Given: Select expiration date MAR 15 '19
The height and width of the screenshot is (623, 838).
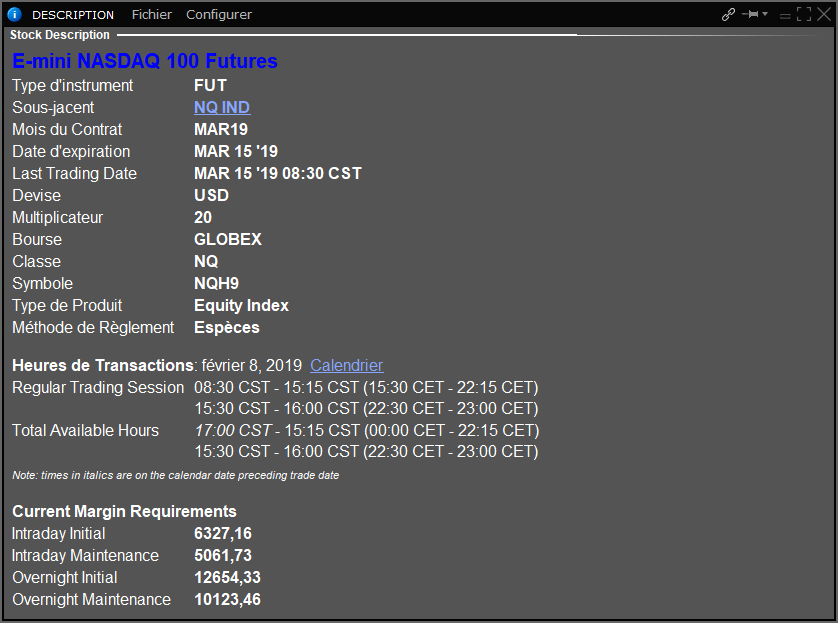Looking at the screenshot, I should pos(236,151).
